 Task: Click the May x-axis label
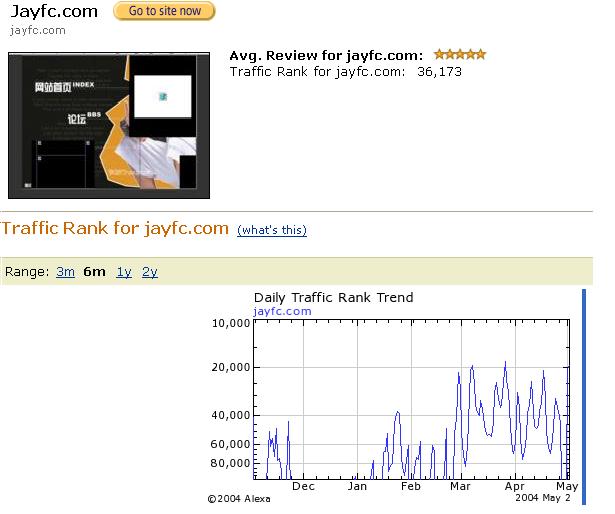tap(567, 487)
